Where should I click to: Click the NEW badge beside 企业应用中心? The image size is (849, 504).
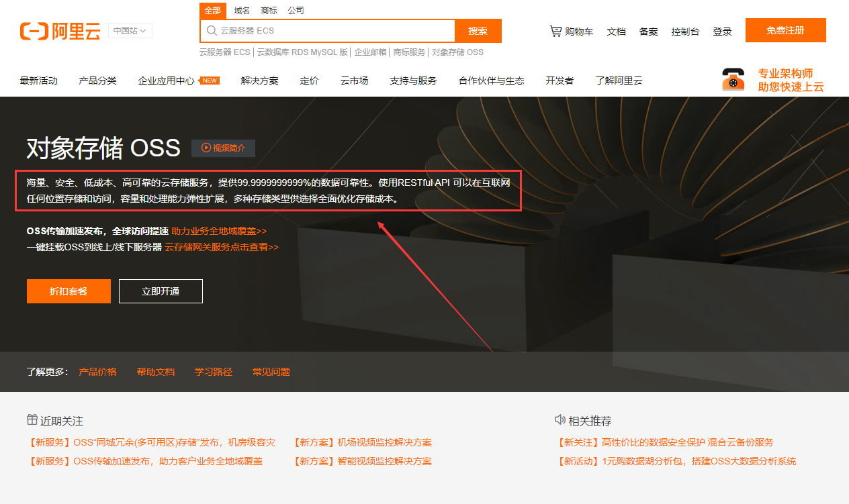pyautogui.click(x=210, y=81)
